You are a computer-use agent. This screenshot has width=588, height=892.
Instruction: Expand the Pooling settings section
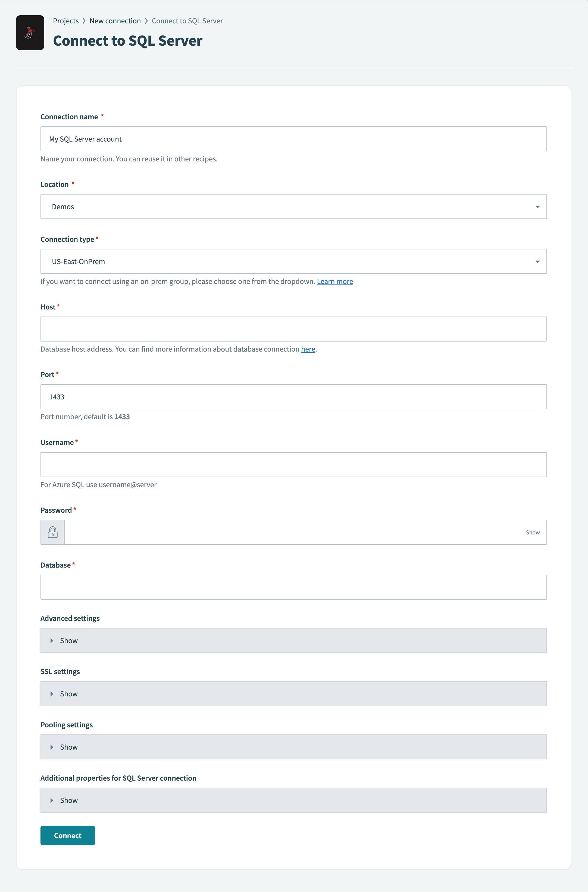point(69,747)
